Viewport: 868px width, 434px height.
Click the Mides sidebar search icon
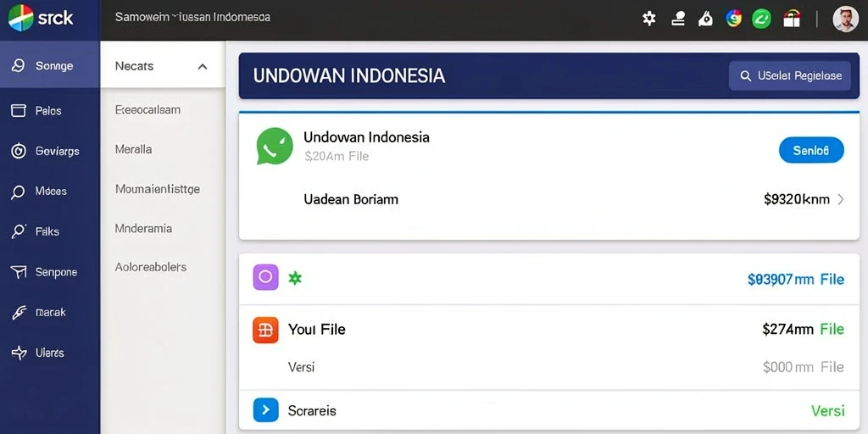(19, 192)
